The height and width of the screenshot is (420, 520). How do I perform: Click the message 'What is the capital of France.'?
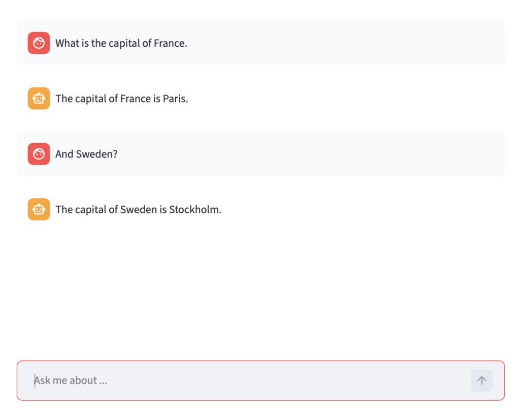click(121, 43)
